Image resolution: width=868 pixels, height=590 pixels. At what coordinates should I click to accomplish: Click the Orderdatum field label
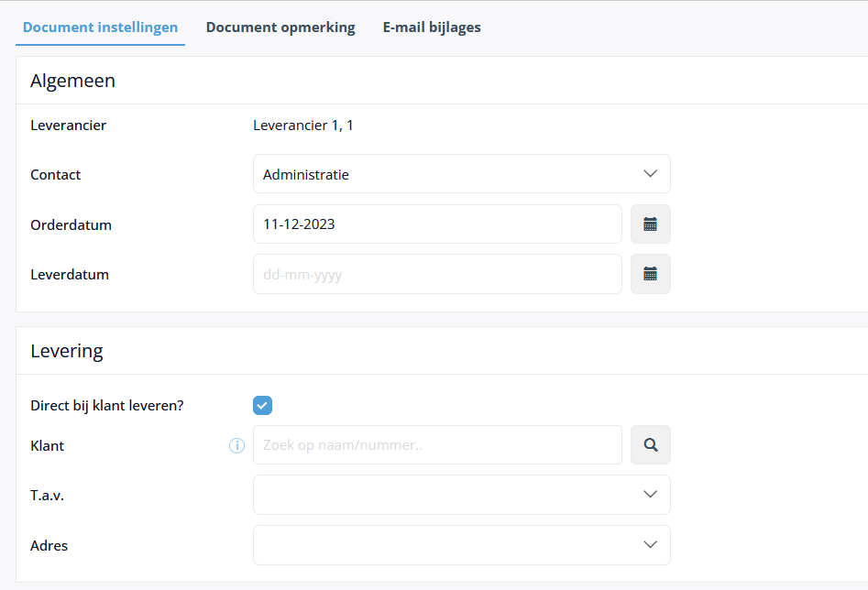point(71,225)
